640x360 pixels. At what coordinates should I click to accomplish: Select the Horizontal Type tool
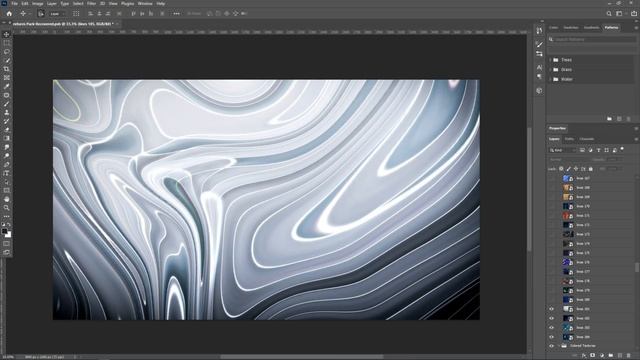pos(7,173)
